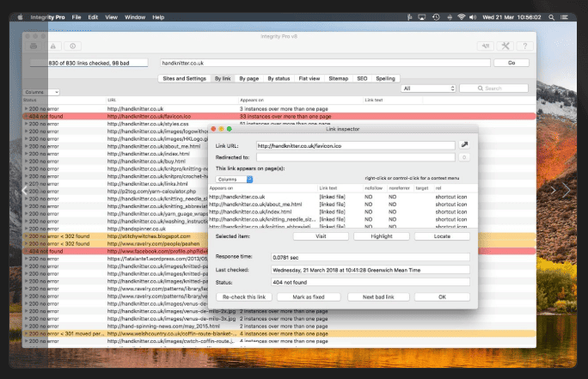Select about_me.html row in Link inspector
The width and height of the screenshot is (588, 379).
point(343,205)
